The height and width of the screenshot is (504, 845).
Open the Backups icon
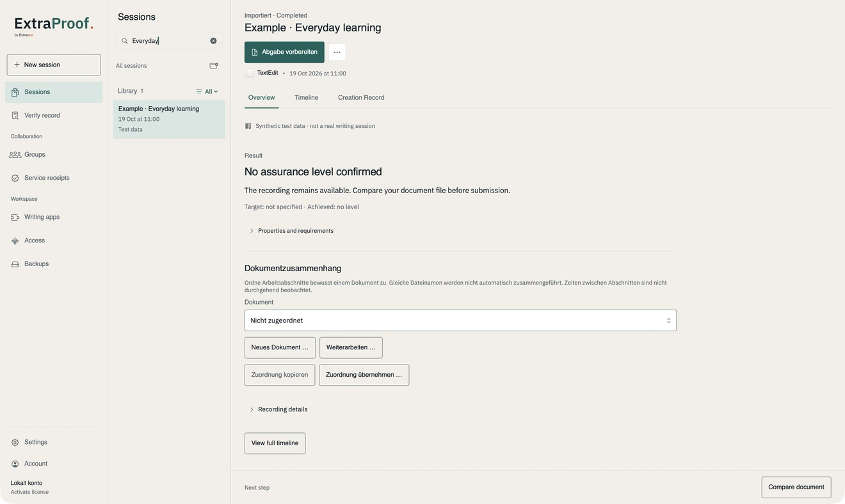(15, 264)
